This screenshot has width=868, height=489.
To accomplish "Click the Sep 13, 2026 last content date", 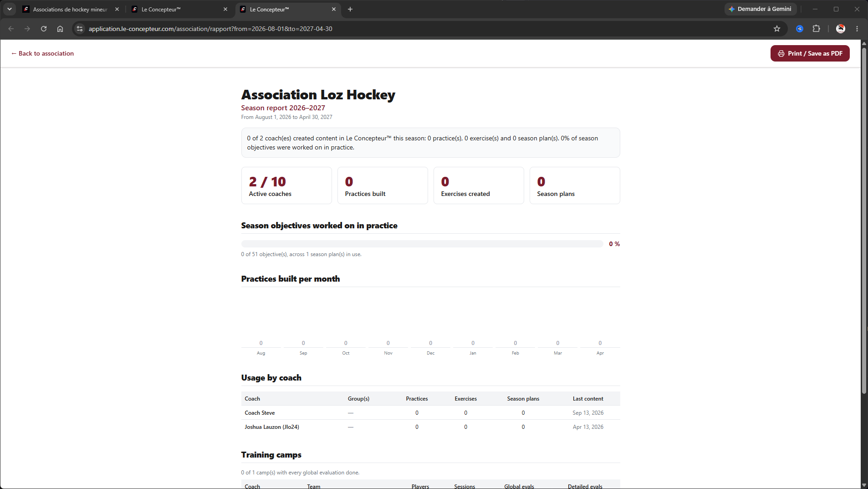I will click(588, 413).
